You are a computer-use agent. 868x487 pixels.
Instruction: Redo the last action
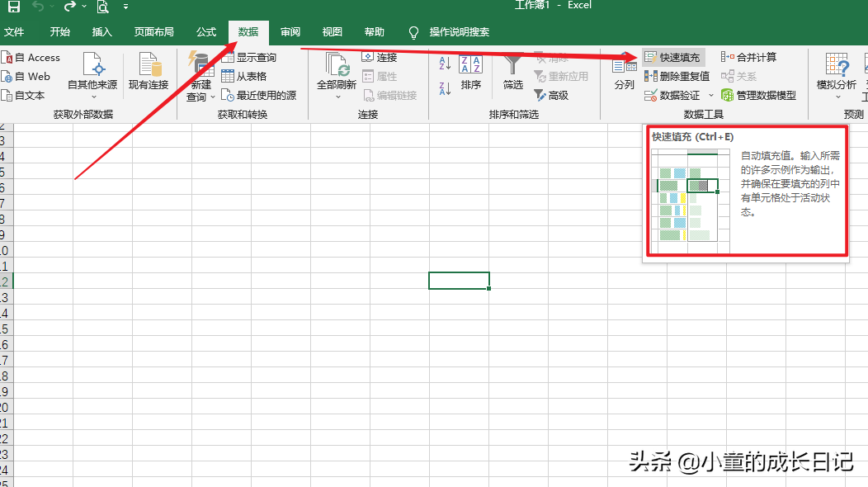pos(70,6)
